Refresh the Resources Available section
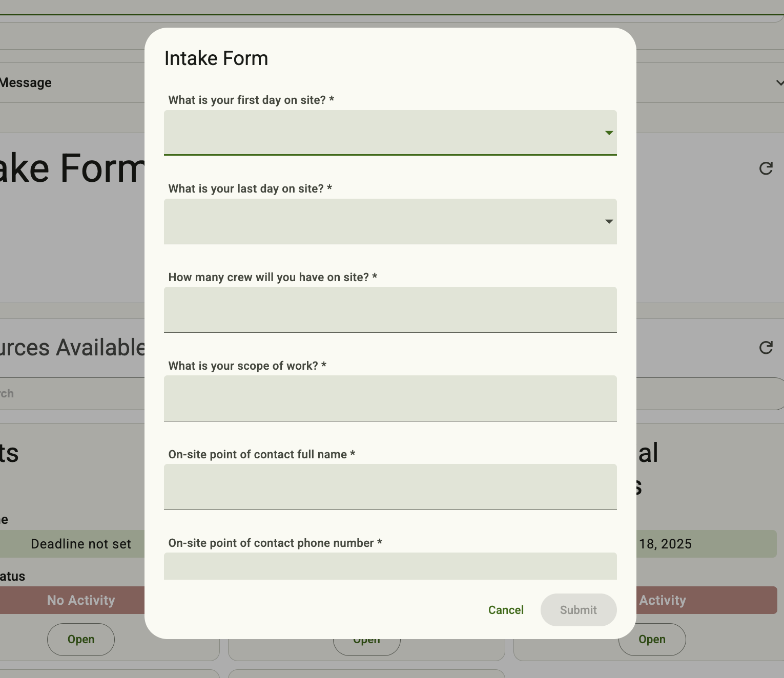 coord(766,347)
